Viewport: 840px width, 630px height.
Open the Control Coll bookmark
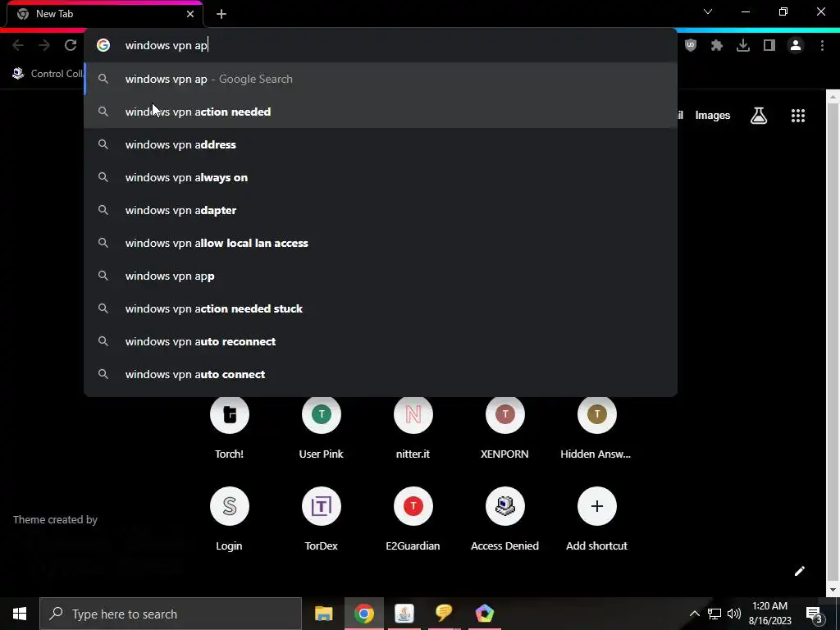tap(47, 74)
